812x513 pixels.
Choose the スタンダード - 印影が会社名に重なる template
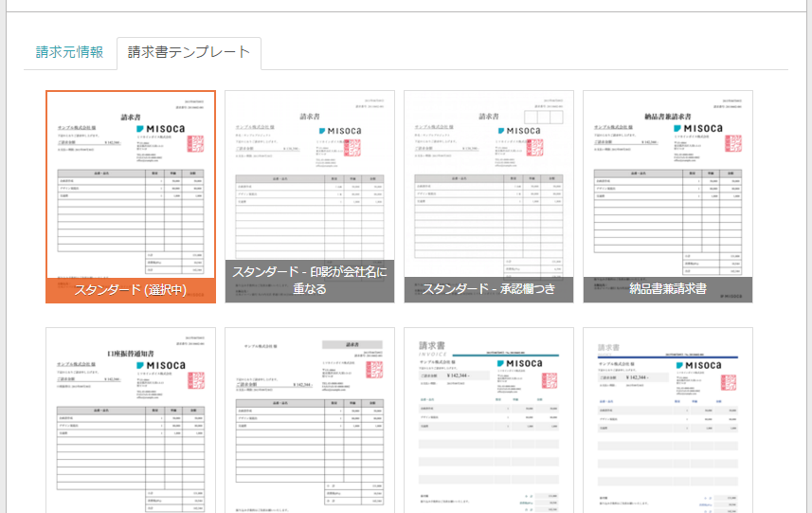click(x=310, y=197)
